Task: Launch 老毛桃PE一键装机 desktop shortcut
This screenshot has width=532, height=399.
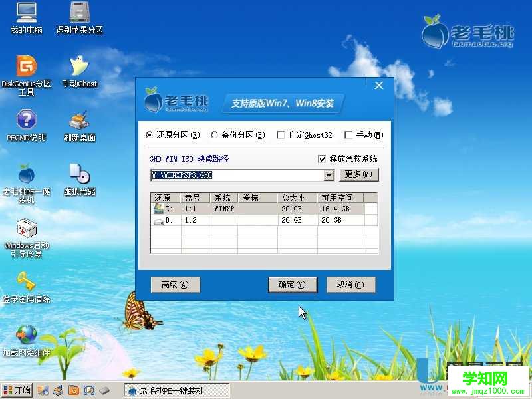Action: [27, 184]
